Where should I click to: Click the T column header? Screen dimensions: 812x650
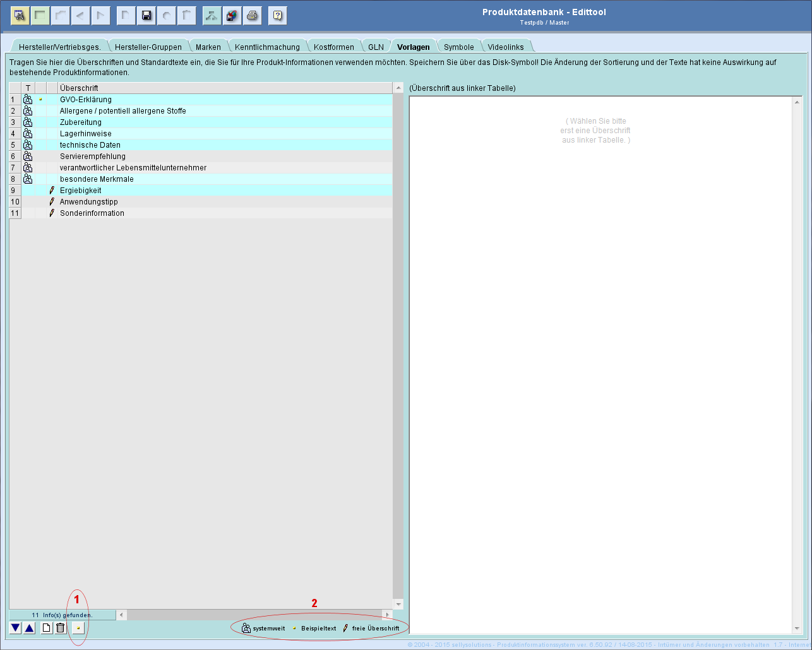[x=28, y=88]
